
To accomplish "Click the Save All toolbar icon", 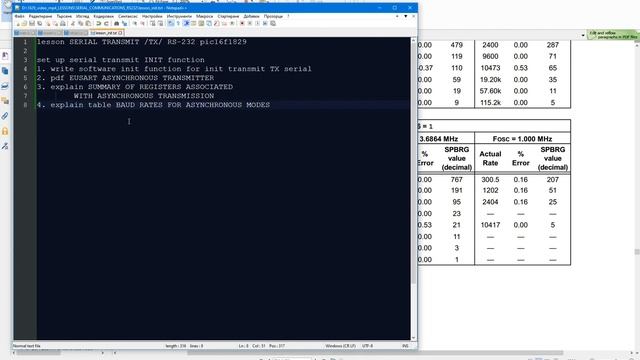I will [x=39, y=24].
